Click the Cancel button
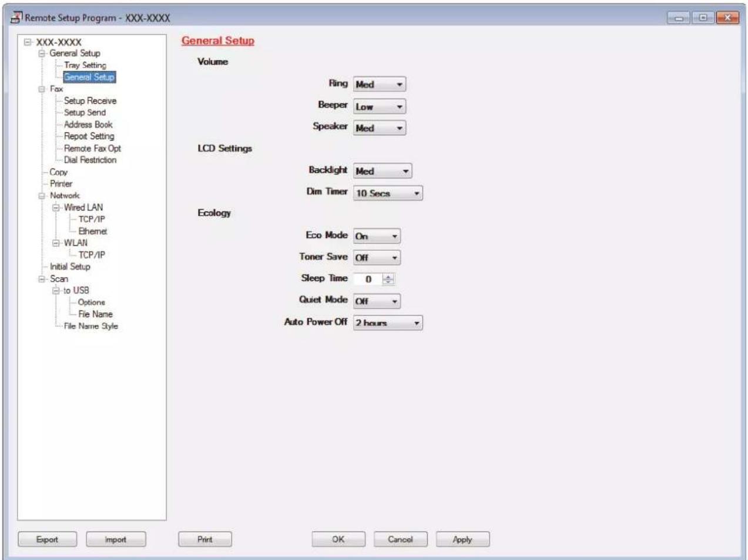Viewport: 748px width, 560px height. [x=400, y=539]
